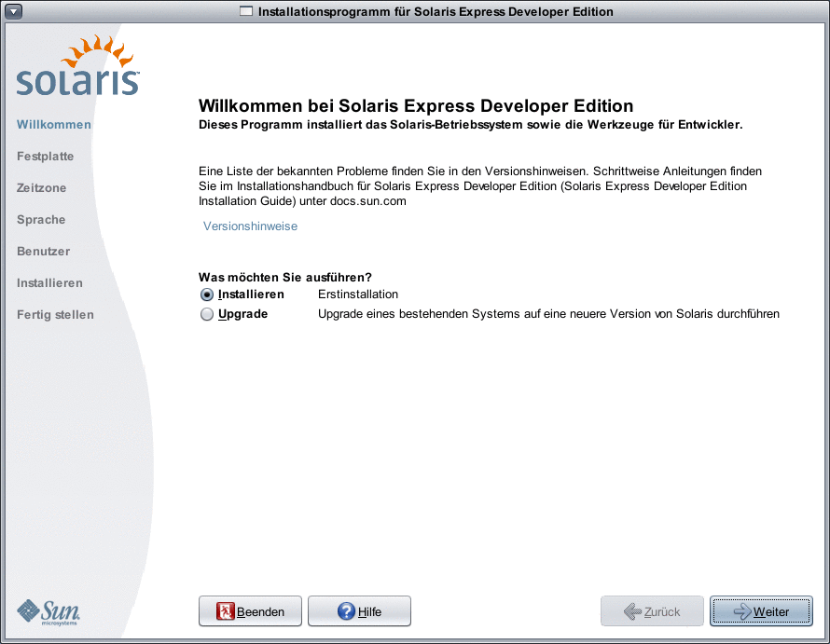Click the 'Willkommen bei Solaris Express Developer Edition' heading
The image size is (830, 644).
click(416, 106)
